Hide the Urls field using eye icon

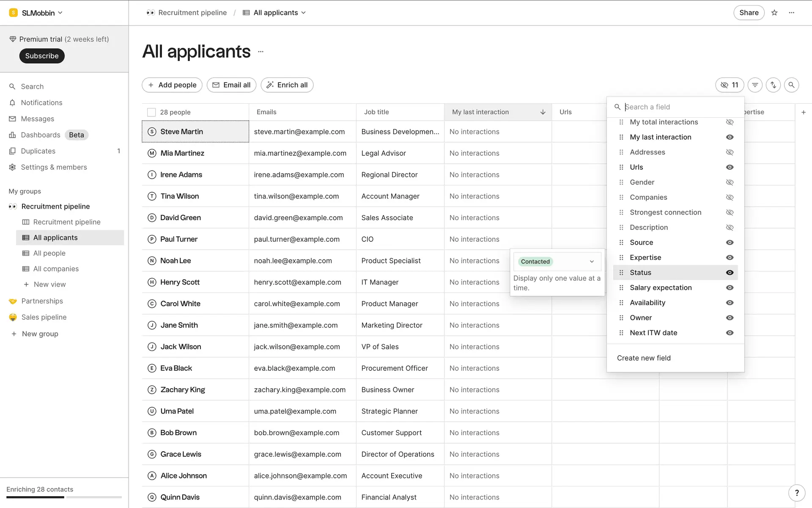tap(730, 167)
